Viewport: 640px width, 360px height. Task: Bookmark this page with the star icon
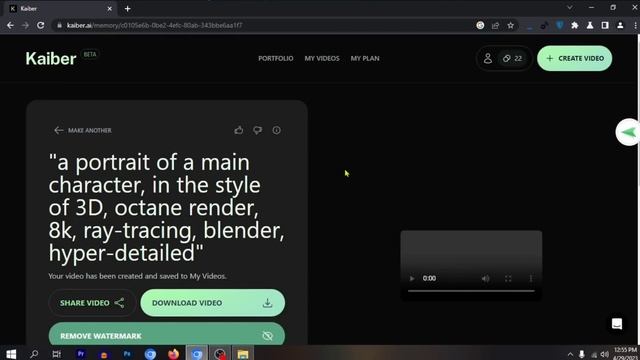tap(510, 25)
